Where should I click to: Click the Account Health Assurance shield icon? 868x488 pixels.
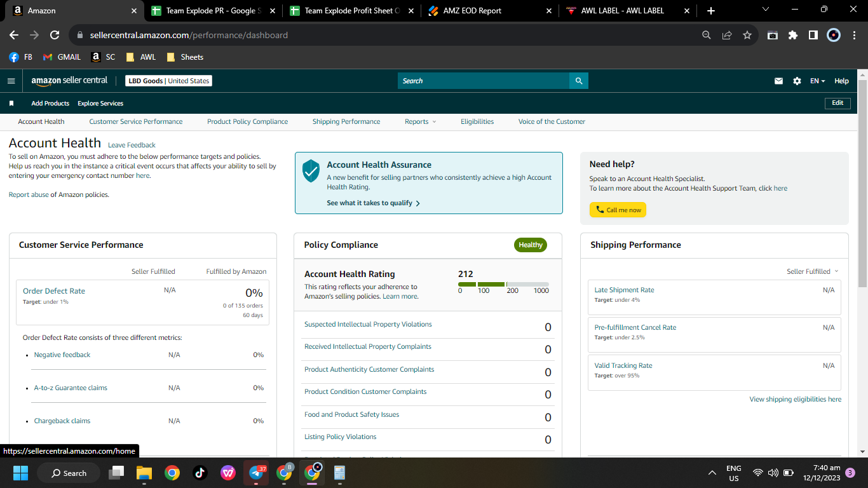[x=311, y=171]
